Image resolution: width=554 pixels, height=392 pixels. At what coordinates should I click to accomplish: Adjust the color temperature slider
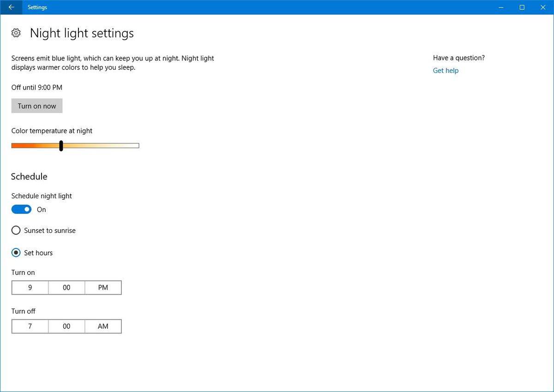click(x=60, y=145)
